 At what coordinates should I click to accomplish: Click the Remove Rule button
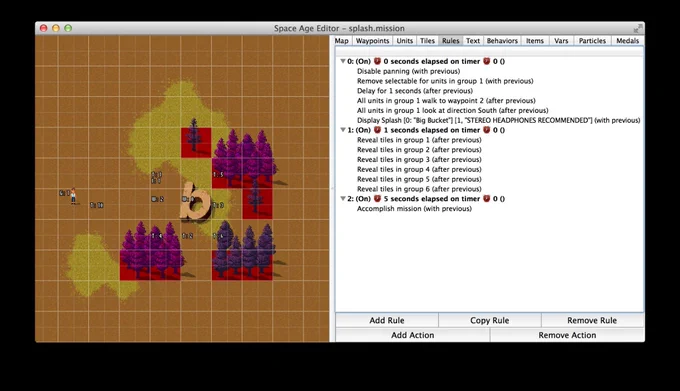click(x=592, y=320)
